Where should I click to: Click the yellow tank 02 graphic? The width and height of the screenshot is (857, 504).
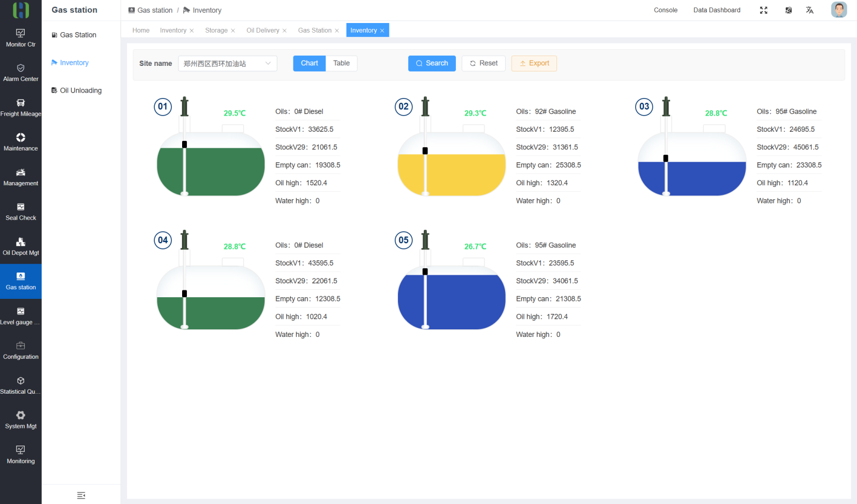point(452,164)
